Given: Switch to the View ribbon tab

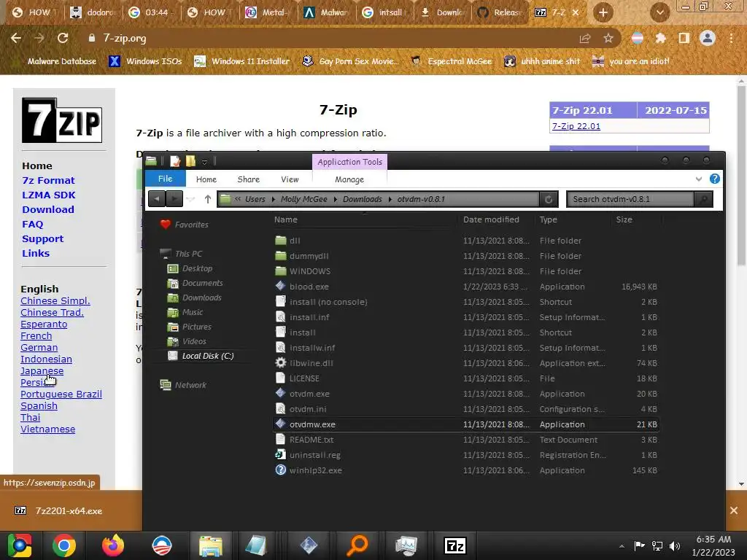Looking at the screenshot, I should point(290,179).
